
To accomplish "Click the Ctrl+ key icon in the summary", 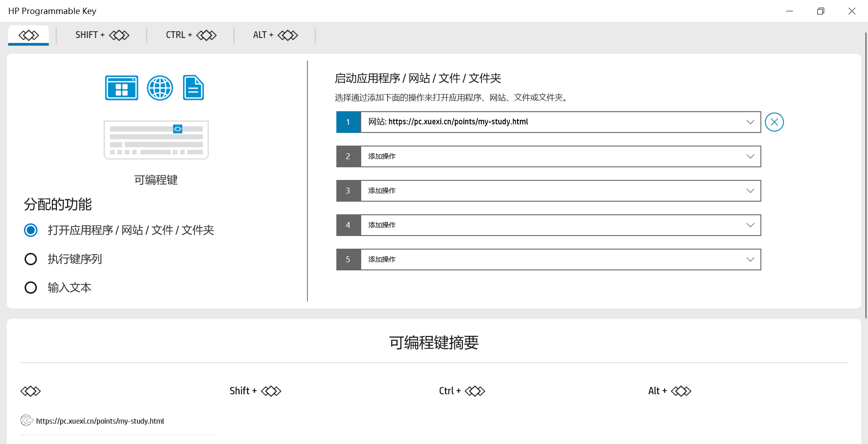I will (475, 391).
